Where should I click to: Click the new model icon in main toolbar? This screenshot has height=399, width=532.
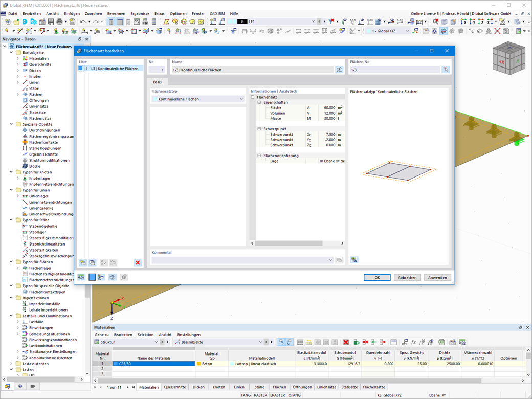(x=7, y=21)
